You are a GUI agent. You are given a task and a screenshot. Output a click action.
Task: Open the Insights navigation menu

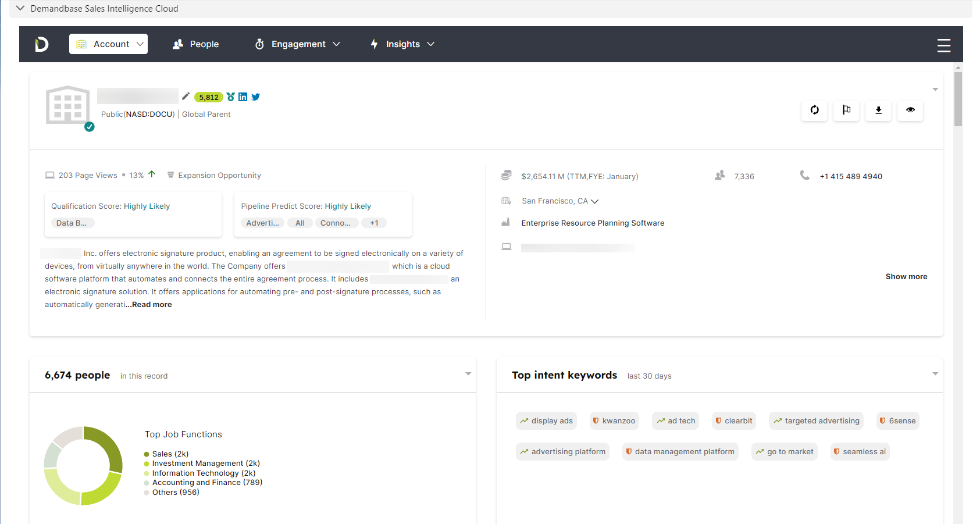pyautogui.click(x=402, y=44)
